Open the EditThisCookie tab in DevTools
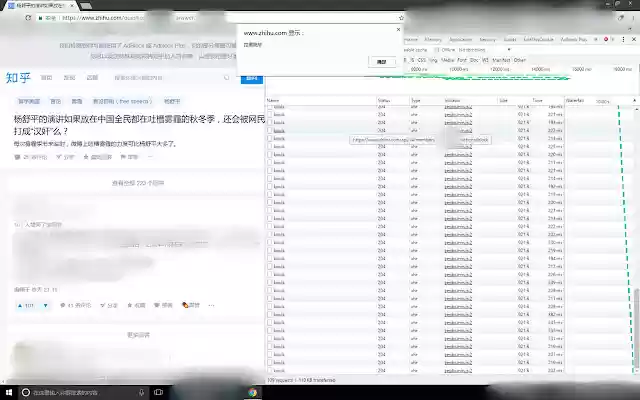Screen dimensions: 640x400 pyautogui.click(x=538, y=40)
